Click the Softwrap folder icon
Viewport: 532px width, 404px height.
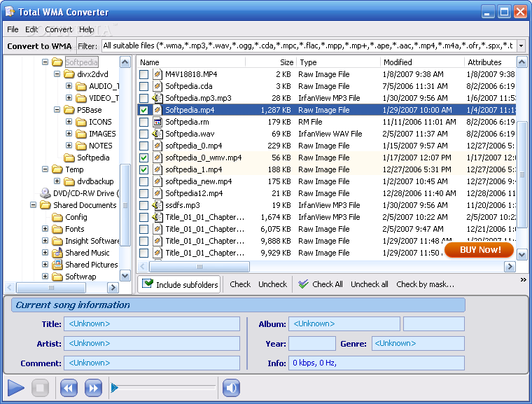point(57,277)
